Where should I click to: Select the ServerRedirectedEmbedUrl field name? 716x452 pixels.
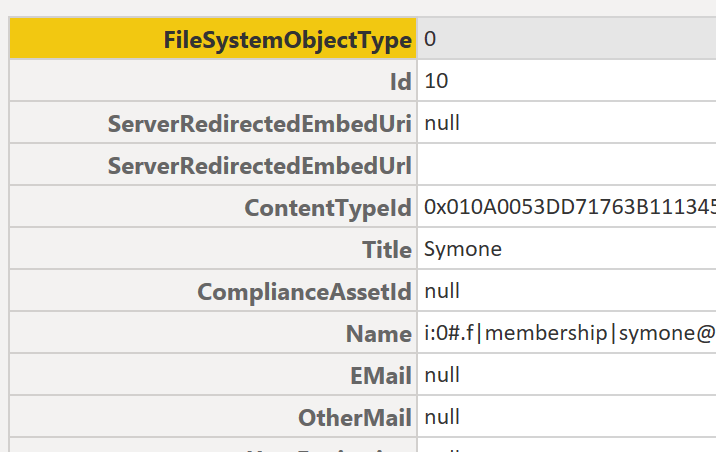260,166
